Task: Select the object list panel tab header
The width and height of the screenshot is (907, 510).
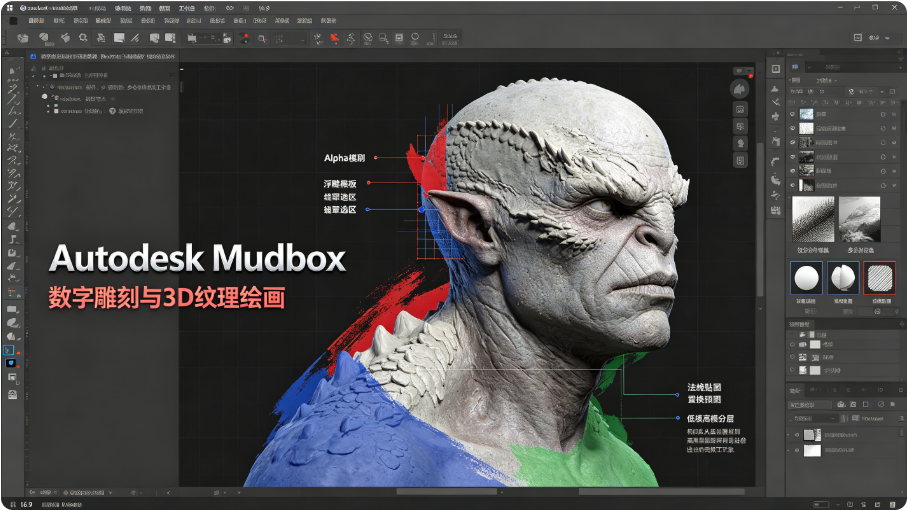Action: (800, 324)
